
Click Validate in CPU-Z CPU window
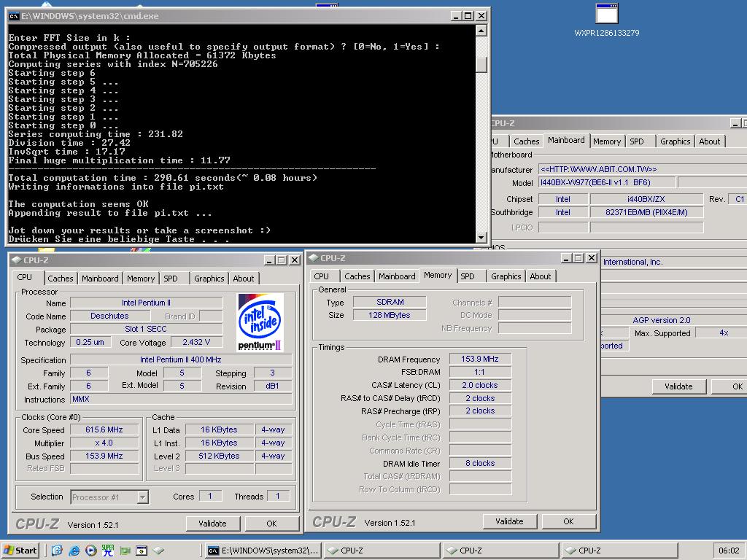212,524
